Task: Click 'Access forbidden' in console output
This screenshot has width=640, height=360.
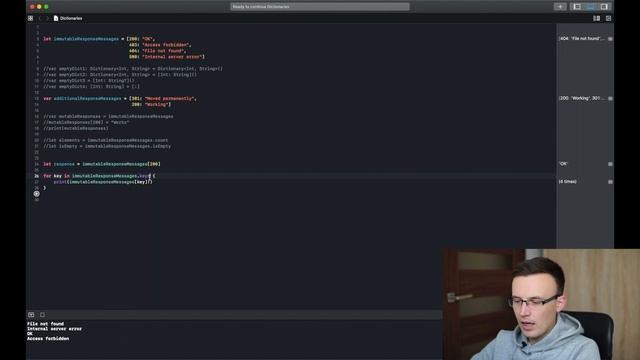Action: pos(48,338)
